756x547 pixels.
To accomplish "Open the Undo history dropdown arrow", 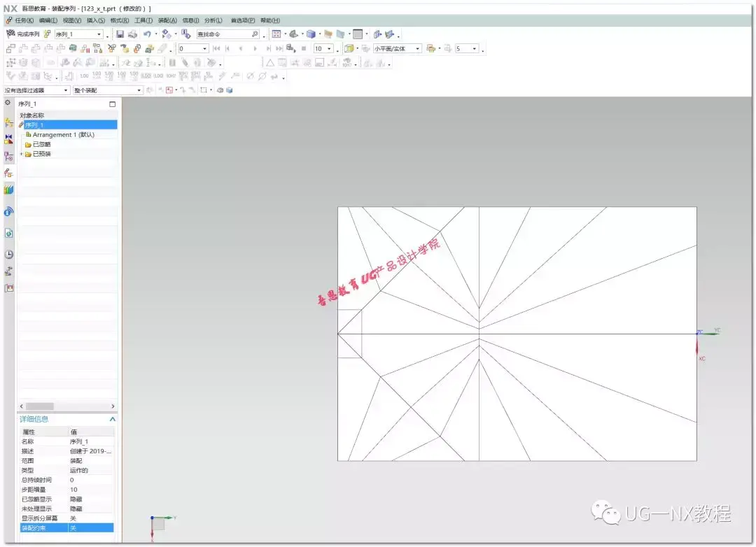I will point(155,34).
